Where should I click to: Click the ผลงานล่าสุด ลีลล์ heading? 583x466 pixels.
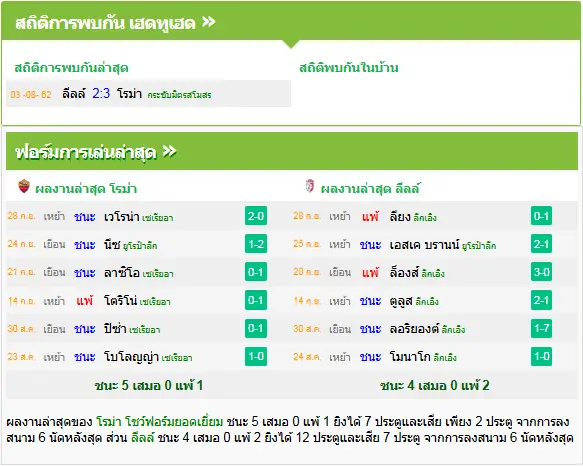coord(370,189)
